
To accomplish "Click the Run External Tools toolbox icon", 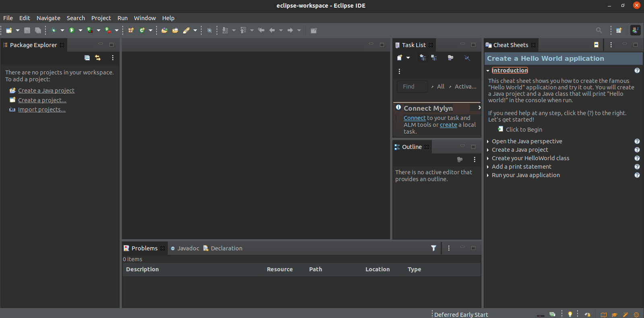I will [108, 30].
